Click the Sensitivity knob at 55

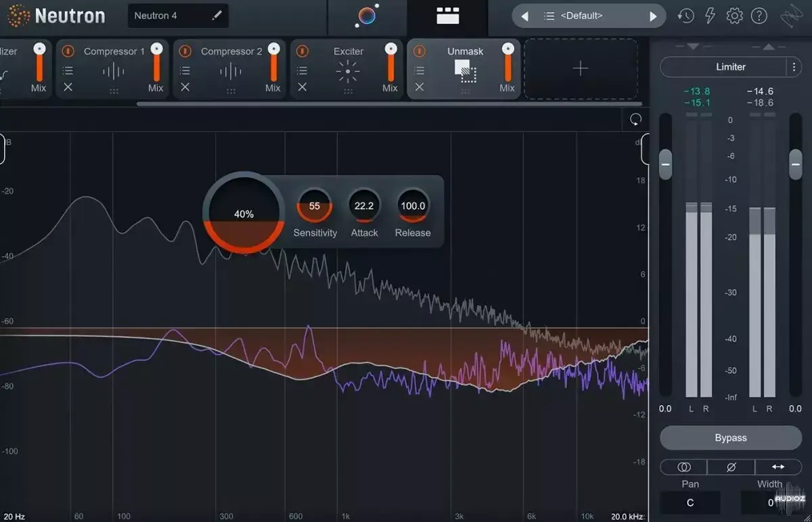(315, 206)
